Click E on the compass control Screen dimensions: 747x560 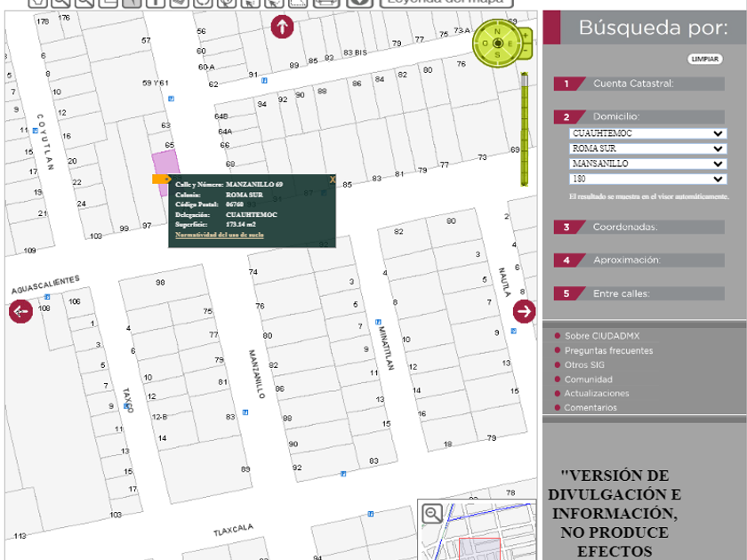[510, 44]
